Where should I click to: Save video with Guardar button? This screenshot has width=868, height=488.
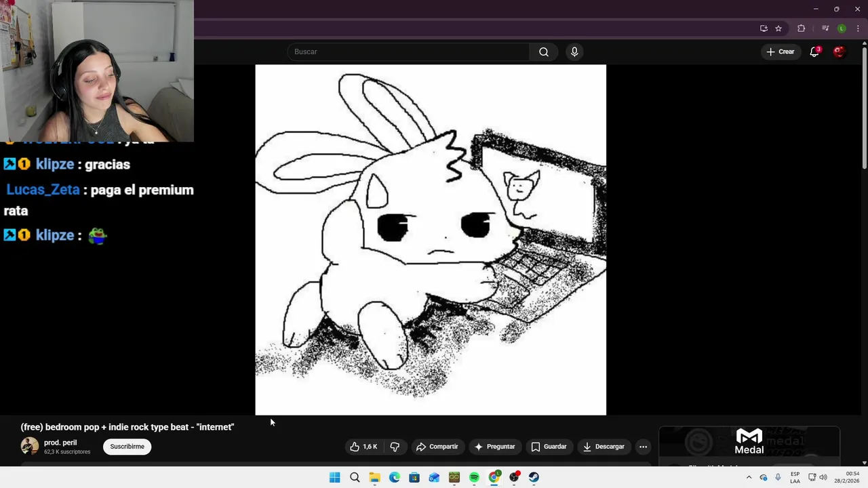pyautogui.click(x=549, y=447)
